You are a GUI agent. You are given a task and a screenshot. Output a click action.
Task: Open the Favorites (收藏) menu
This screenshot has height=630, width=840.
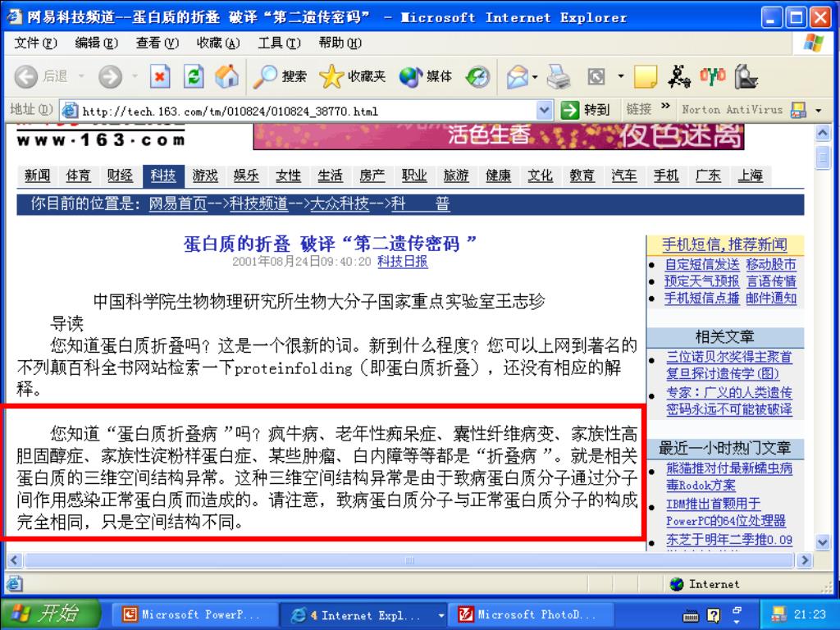tap(218, 43)
